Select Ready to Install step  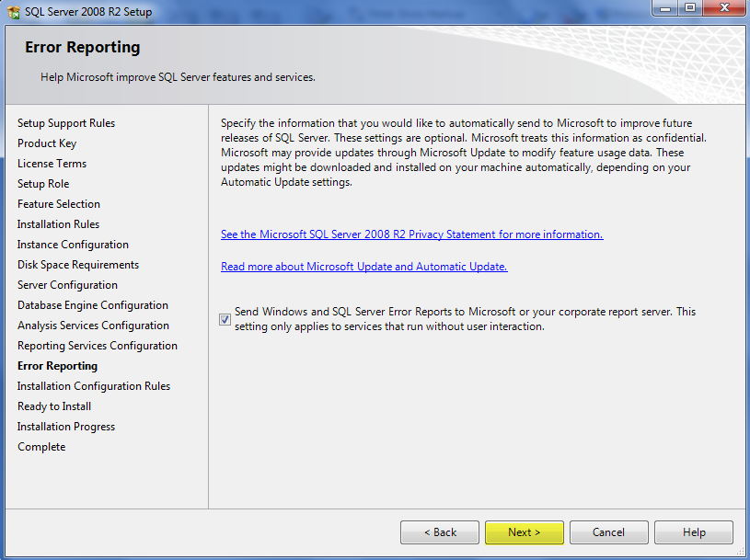54,406
